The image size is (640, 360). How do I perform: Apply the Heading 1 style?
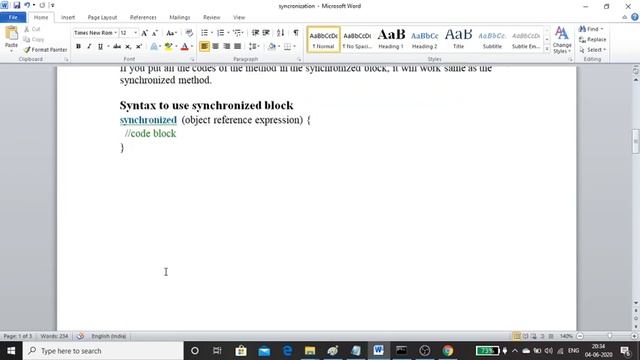pyautogui.click(x=391, y=39)
